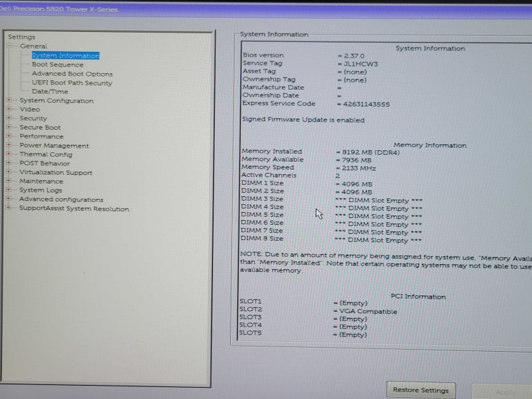This screenshot has height=399, width=532.
Task: Expand the System Configuration node
Action: pyautogui.click(x=9, y=100)
